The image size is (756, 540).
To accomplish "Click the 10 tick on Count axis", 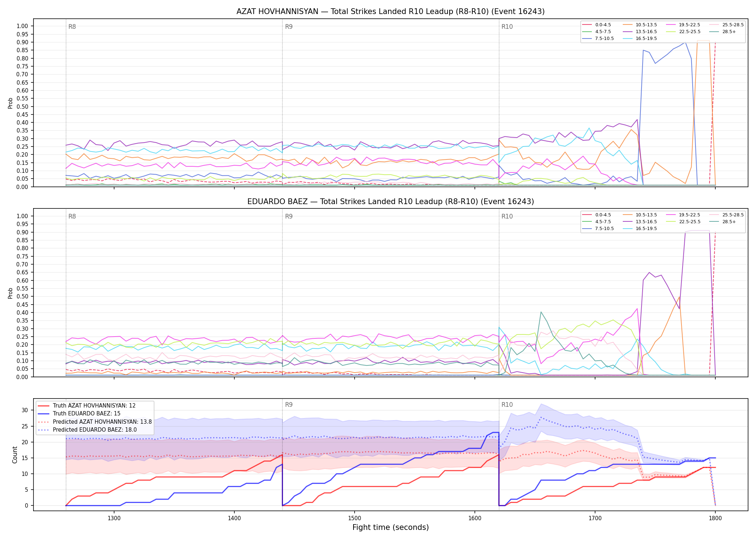I will [x=25, y=474].
